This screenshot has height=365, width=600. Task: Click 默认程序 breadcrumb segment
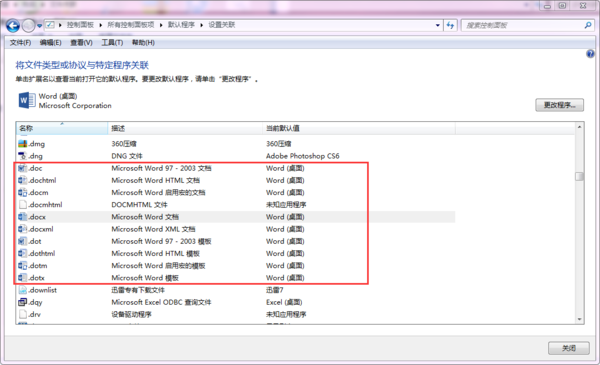[x=181, y=25]
